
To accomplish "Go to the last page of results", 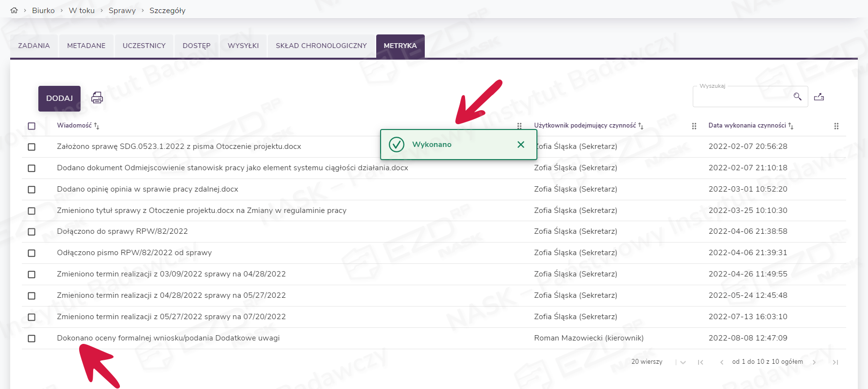I will coord(835,362).
